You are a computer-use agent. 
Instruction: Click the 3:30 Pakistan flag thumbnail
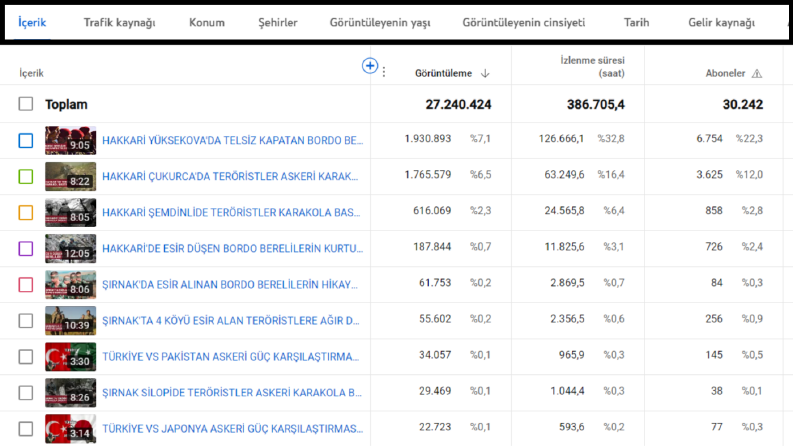70,357
